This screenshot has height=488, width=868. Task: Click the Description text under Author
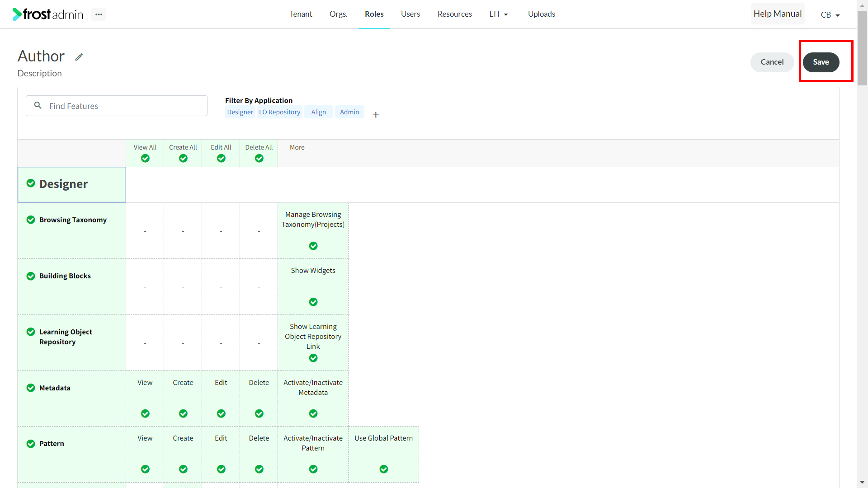pyautogui.click(x=40, y=73)
